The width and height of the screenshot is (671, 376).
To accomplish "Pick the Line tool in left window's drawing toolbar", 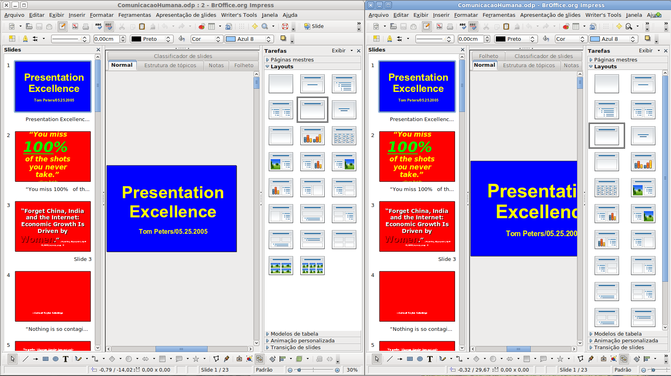I will click(25, 359).
